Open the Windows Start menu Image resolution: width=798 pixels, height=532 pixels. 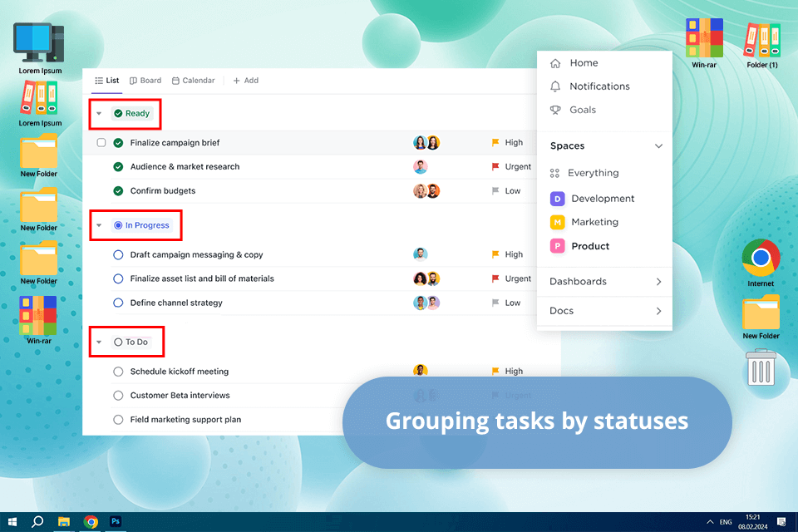(12, 522)
